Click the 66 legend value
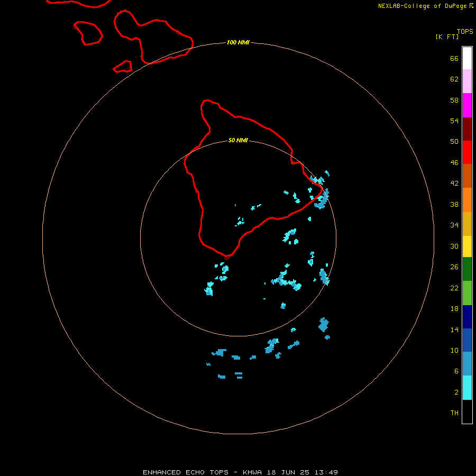Image resolution: width=476 pixels, height=476 pixels. click(x=454, y=58)
